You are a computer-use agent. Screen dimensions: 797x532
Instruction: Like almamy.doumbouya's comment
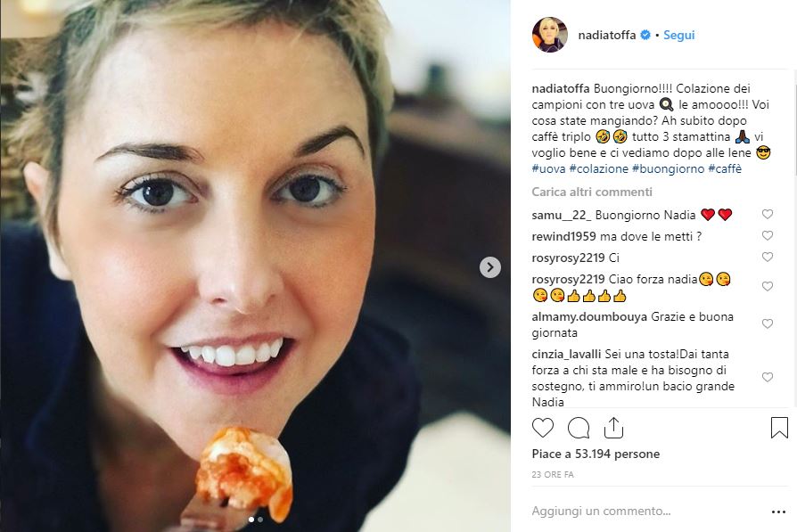pos(767,324)
